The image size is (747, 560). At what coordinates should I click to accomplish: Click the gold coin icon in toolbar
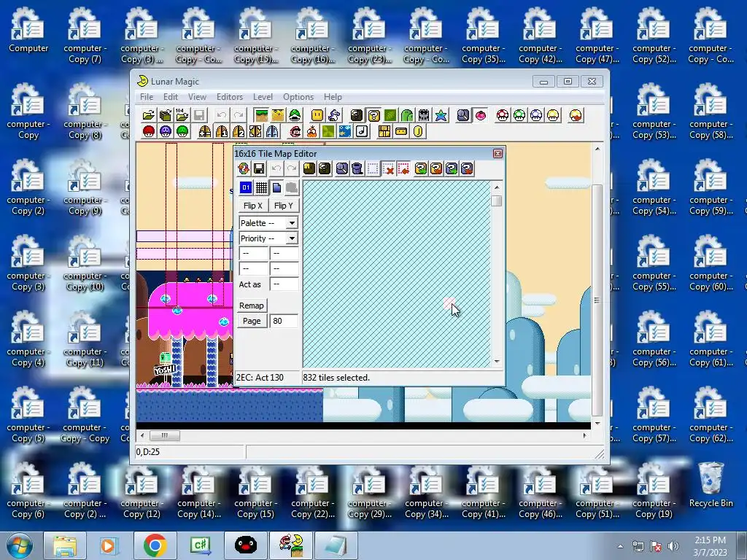418,131
